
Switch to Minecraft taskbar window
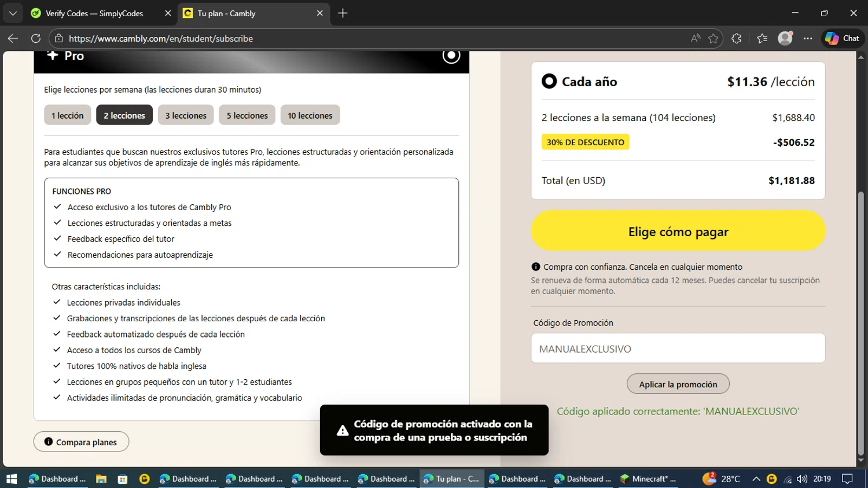(x=648, y=479)
